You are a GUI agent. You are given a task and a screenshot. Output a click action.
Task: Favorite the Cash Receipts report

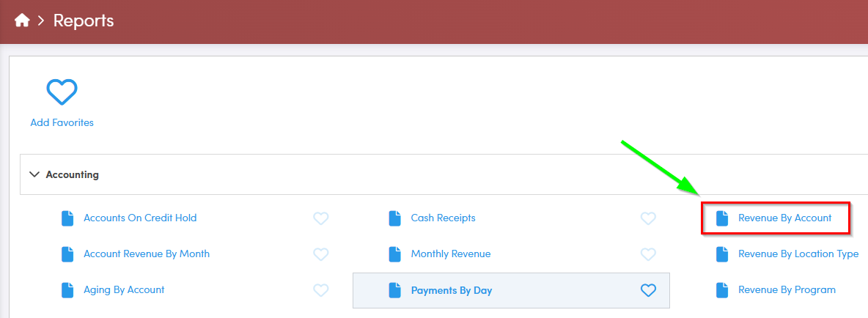click(648, 218)
